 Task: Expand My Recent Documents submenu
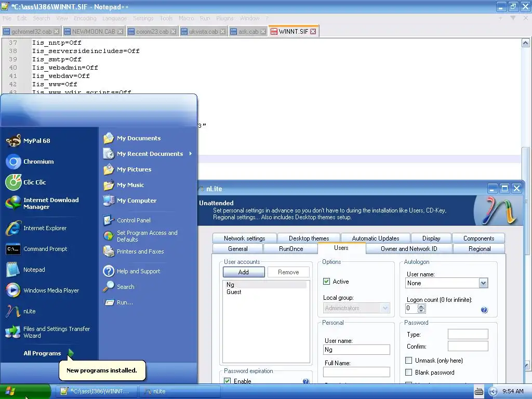[148, 154]
